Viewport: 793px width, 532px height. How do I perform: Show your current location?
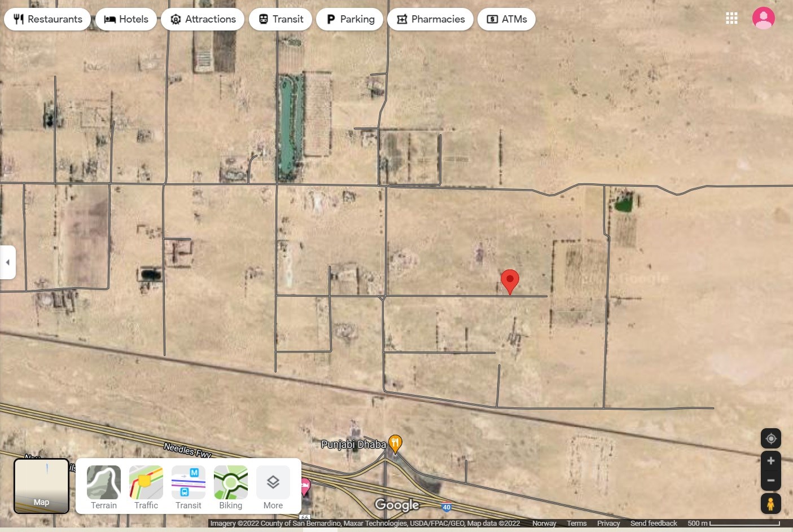click(770, 439)
